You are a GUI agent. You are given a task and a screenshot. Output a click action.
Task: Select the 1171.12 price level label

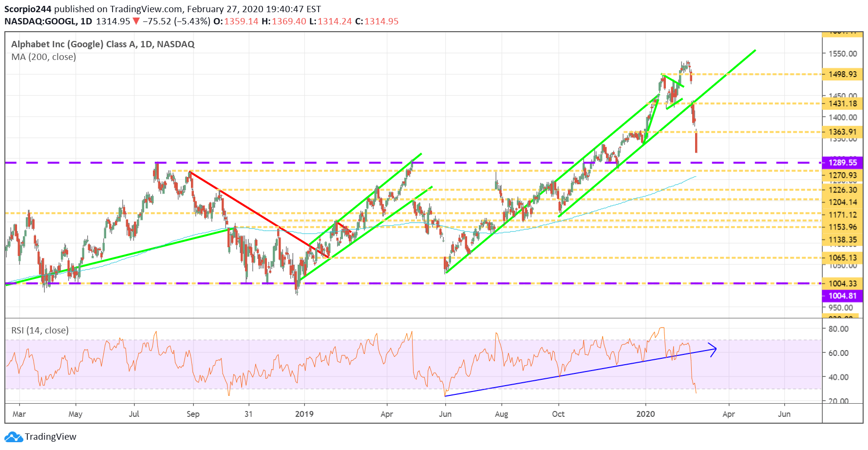pyautogui.click(x=843, y=215)
